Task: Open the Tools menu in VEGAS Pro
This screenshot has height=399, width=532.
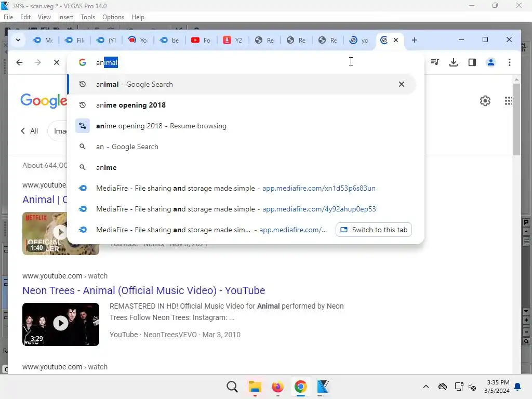Action: coord(88,17)
